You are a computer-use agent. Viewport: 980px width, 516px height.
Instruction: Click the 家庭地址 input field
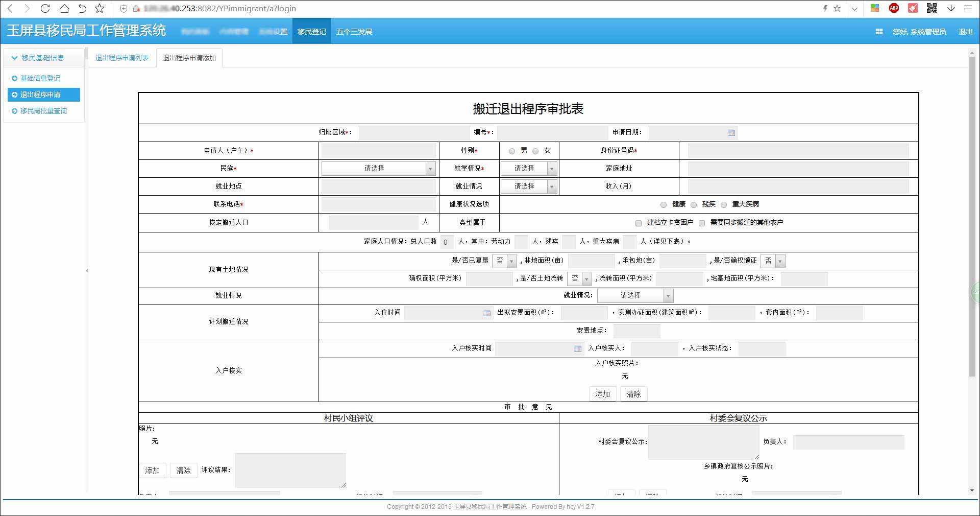[x=798, y=169]
